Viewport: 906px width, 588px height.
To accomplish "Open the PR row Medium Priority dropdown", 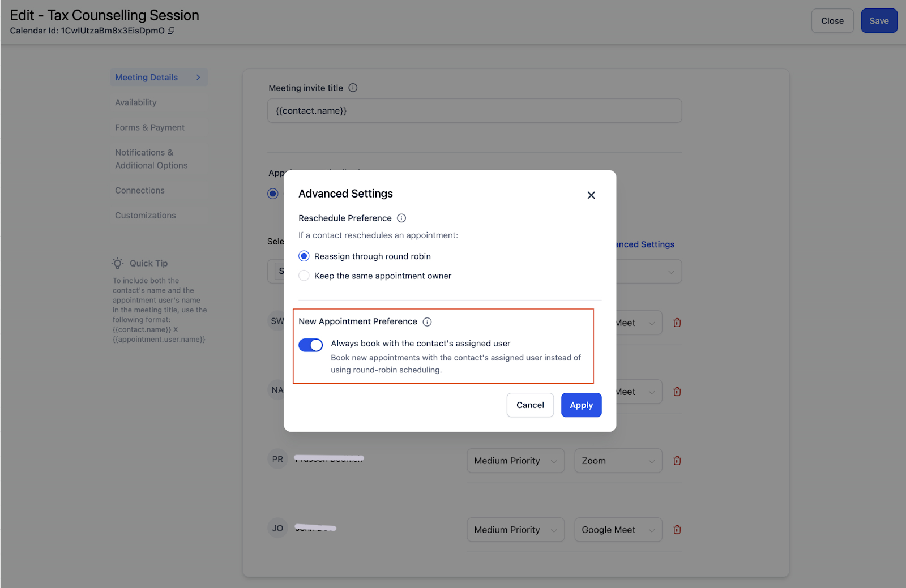I will [515, 461].
